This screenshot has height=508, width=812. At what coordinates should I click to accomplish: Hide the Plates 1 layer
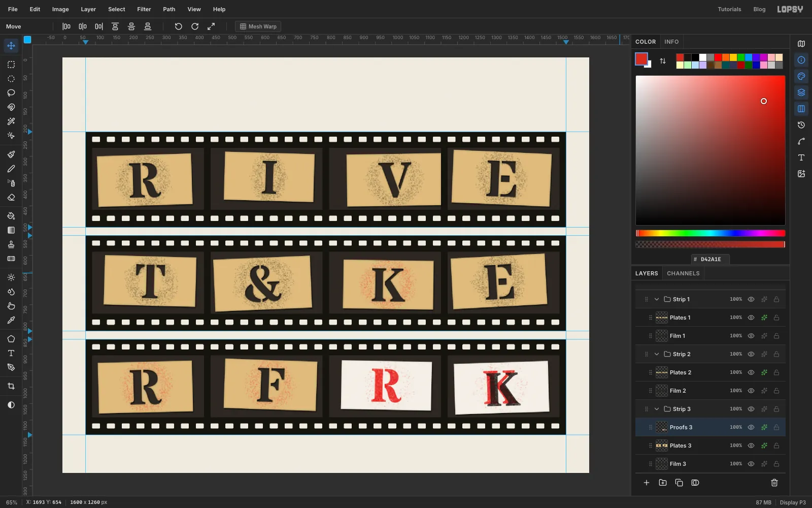[751, 317]
